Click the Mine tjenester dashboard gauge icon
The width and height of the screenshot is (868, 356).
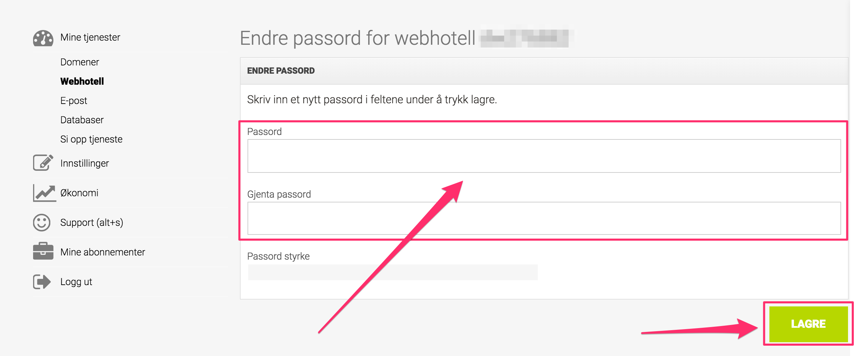43,38
